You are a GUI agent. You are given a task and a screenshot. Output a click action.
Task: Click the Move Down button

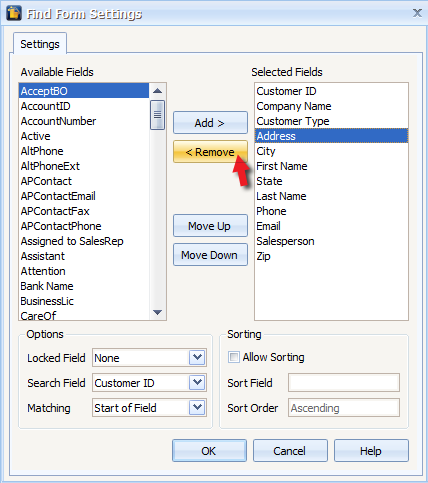click(210, 255)
